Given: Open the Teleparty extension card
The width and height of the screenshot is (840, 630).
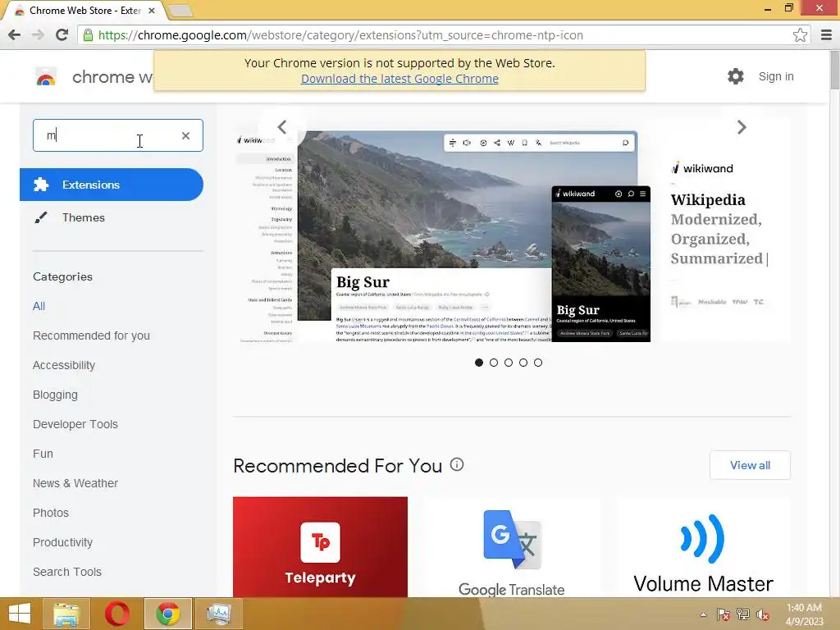Looking at the screenshot, I should click(320, 547).
